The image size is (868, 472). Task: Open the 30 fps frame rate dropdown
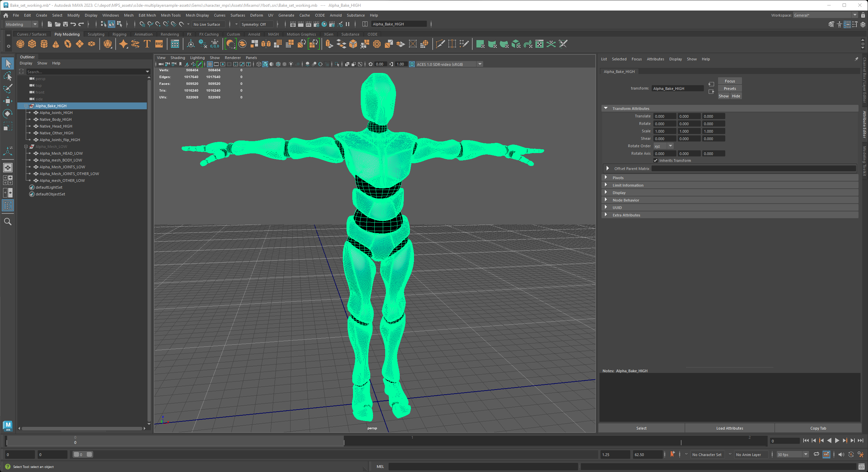(793, 454)
